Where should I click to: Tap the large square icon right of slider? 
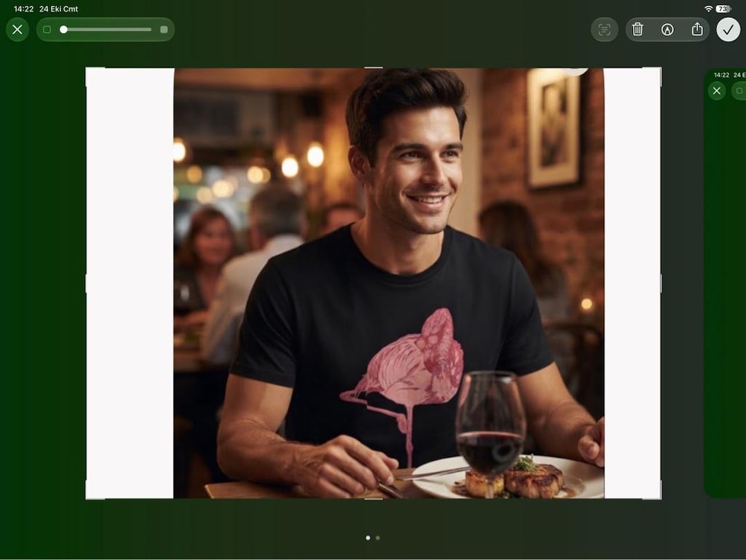(164, 29)
